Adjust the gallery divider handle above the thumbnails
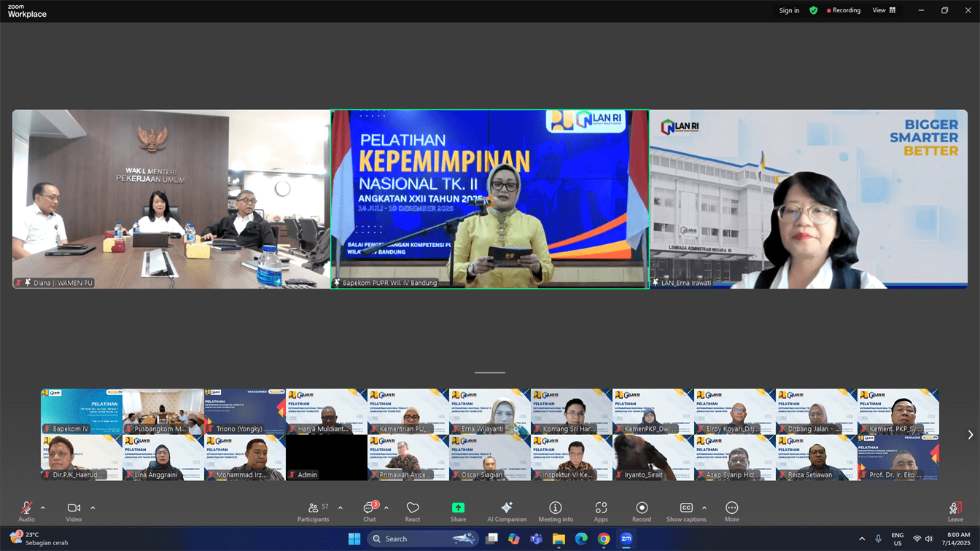This screenshot has width=980, height=551. pos(490,372)
